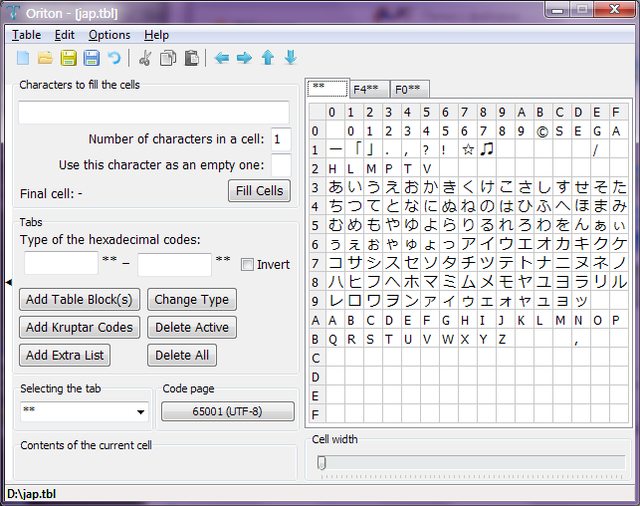Select the レ cell in row 9
The image size is (640, 506).
(x=335, y=301)
